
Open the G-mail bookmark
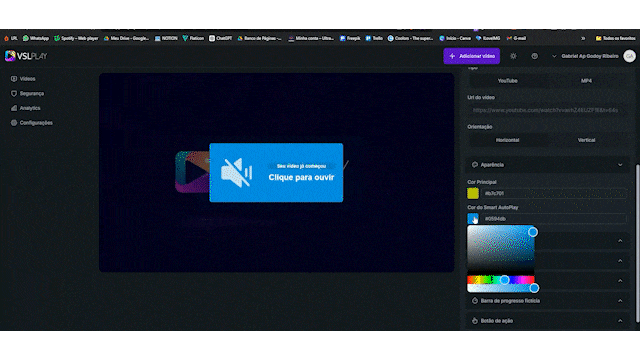pyautogui.click(x=516, y=38)
